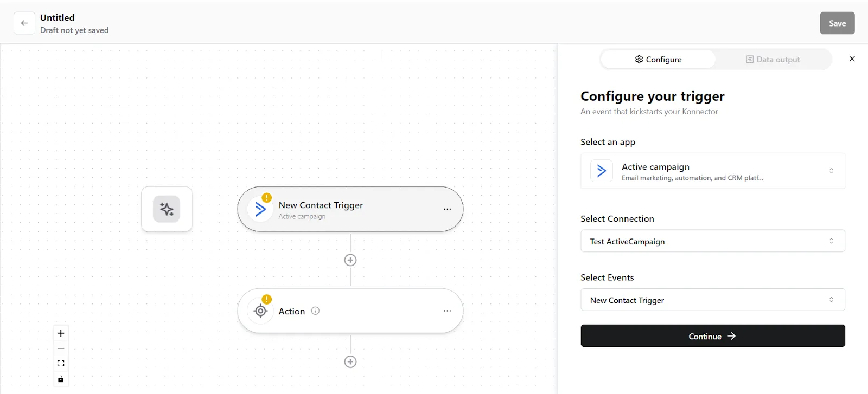
Task: Switch to the Data output tab
Action: [773, 60]
